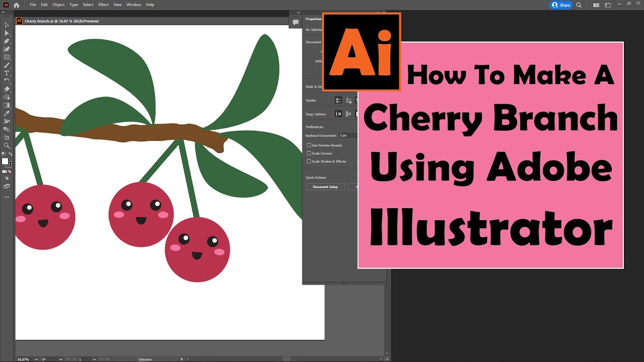Image resolution: width=644 pixels, height=362 pixels.
Task: Switch to solid Color mode button
Action: point(4,171)
